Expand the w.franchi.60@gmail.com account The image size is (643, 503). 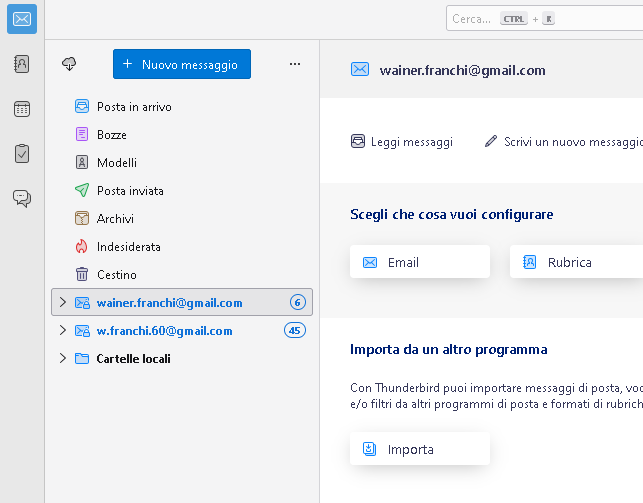click(x=63, y=330)
